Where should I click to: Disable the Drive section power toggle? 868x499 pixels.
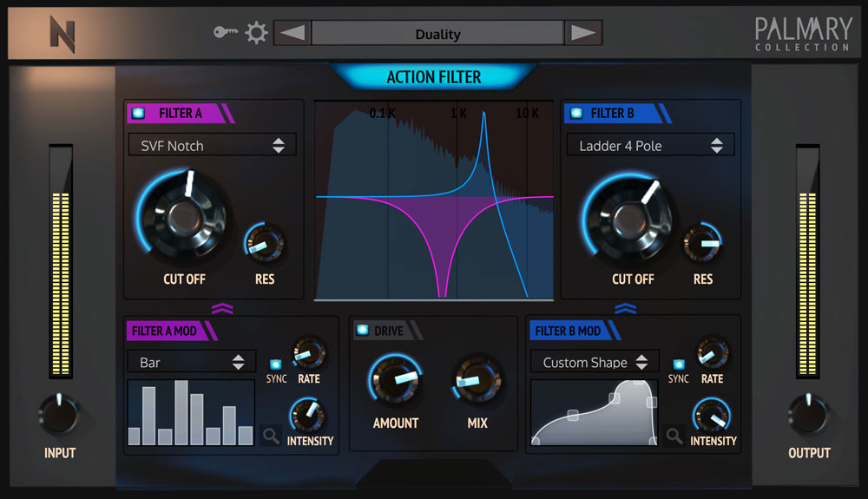click(363, 331)
